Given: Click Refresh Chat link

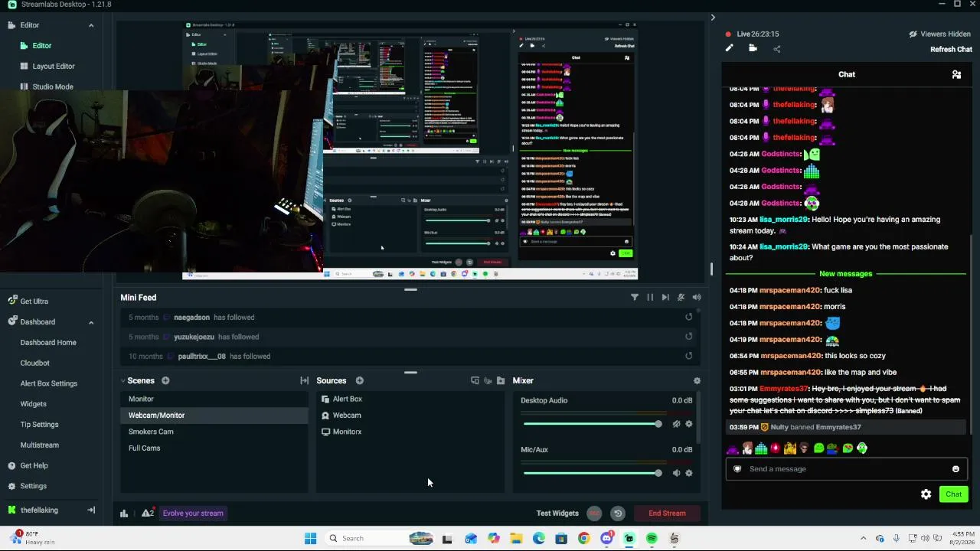Looking at the screenshot, I should point(951,49).
